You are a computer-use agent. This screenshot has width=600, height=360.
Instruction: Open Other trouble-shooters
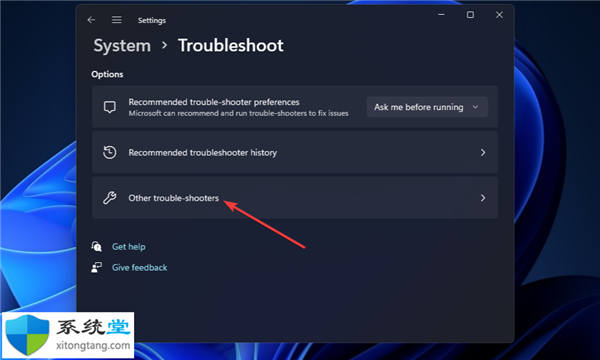pyautogui.click(x=295, y=198)
